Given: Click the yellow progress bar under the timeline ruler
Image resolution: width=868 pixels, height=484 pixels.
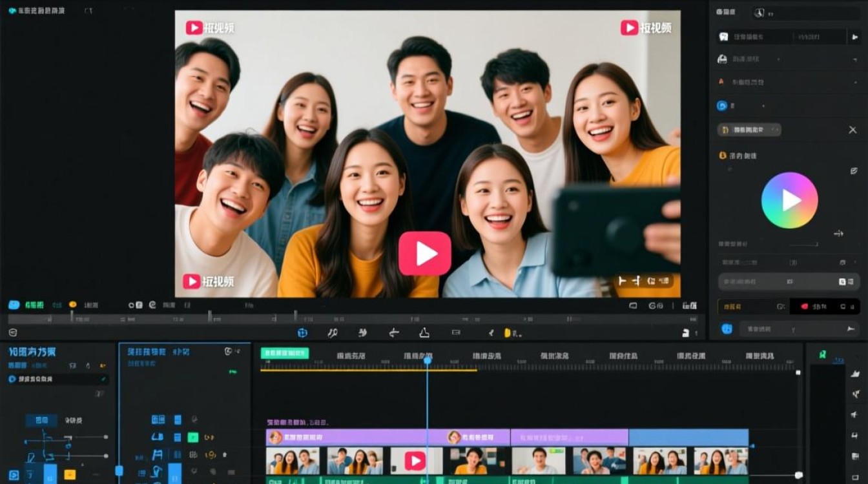Looking at the screenshot, I should pyautogui.click(x=369, y=370).
